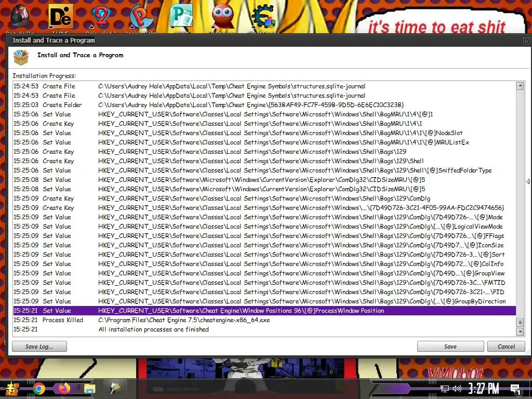Select the Set Value row ending '[@]IconSize'
The width and height of the screenshot is (532, 399).
pos(264,245)
